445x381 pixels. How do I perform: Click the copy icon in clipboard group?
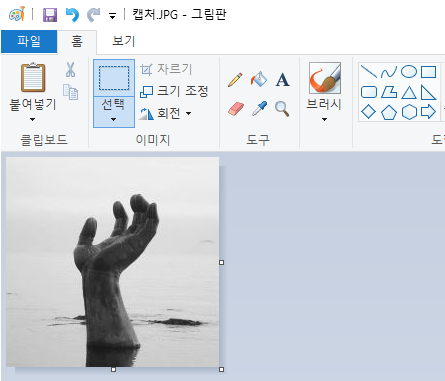70,92
